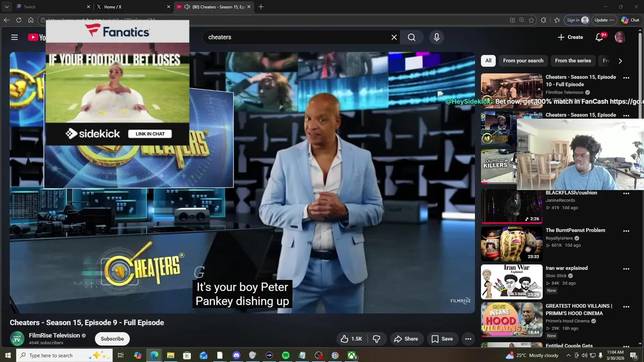Screen dimensions: 644x362
Task: Click the Windows Start button
Action: pyautogui.click(x=8, y=355)
